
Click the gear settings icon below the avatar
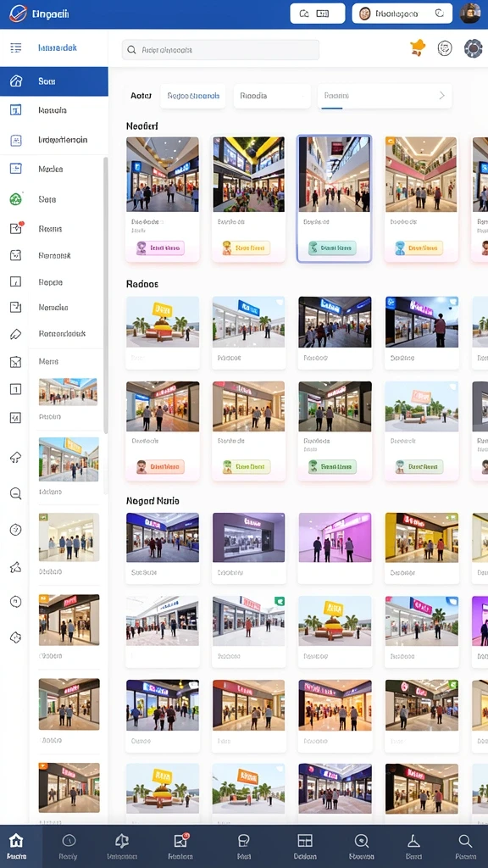pos(473,48)
